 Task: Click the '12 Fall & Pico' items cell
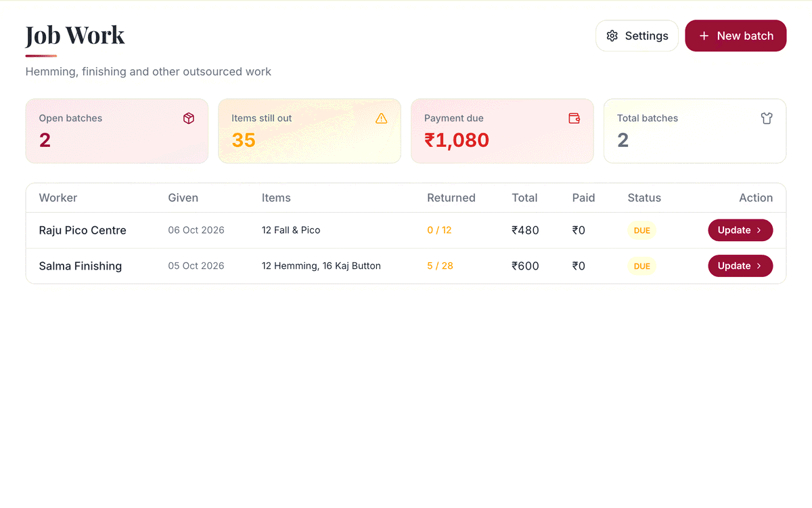pos(291,230)
